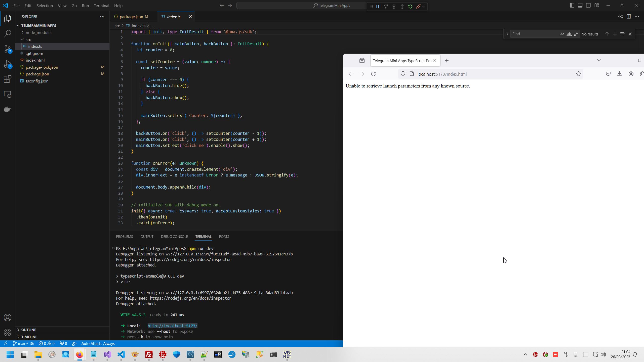Screen dimensions: 644x362
Task: Click inside the Find input field
Action: tap(533, 33)
